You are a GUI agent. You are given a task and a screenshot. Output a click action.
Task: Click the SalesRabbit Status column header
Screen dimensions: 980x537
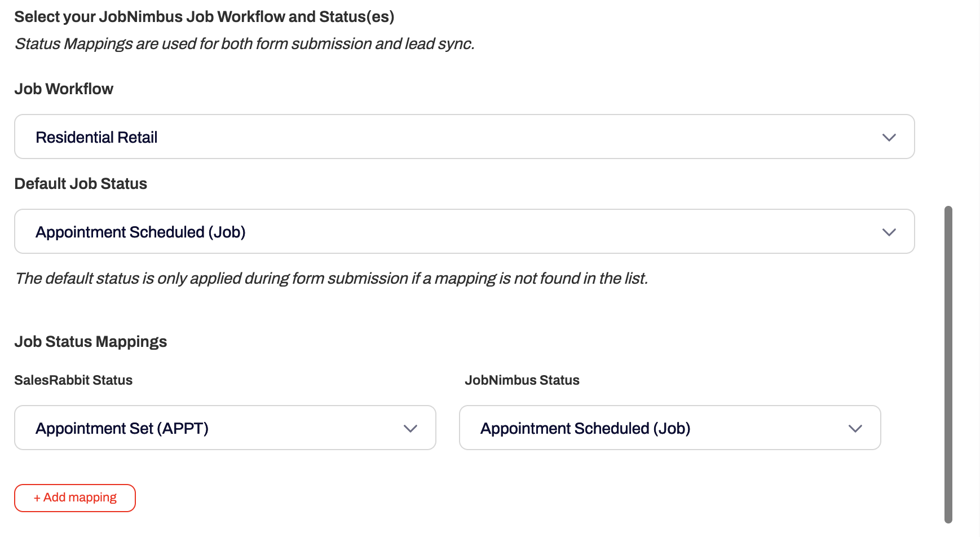pos(73,380)
